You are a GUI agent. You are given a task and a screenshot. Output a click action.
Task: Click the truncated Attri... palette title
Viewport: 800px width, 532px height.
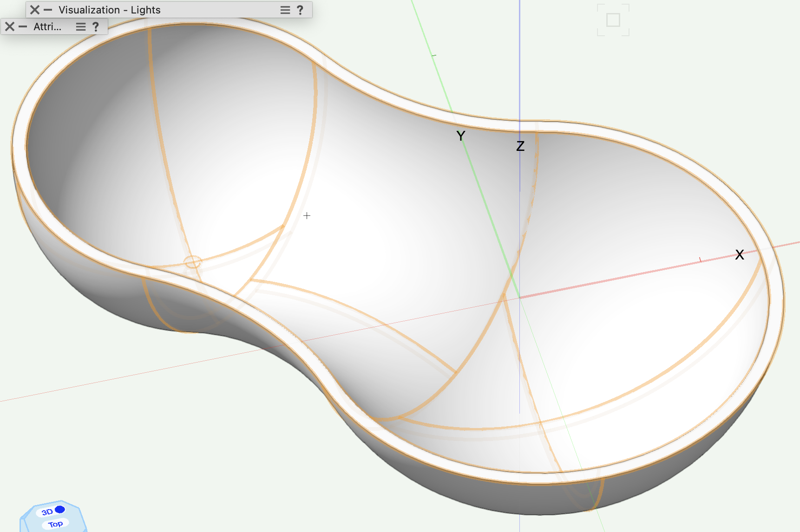[47, 27]
